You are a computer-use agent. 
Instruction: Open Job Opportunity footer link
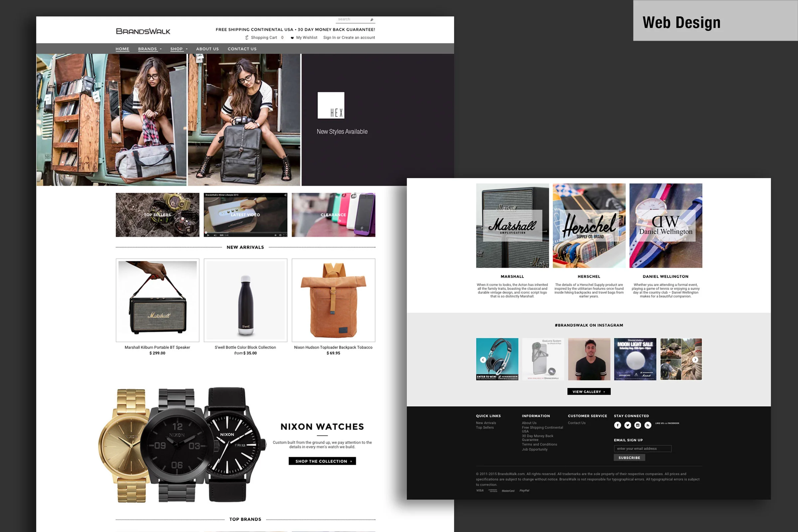tap(535, 450)
